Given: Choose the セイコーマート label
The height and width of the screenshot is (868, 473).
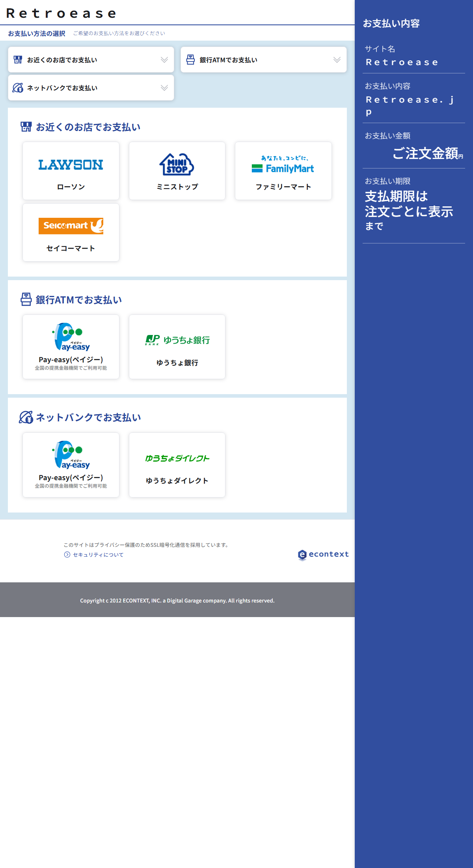Looking at the screenshot, I should (71, 248).
